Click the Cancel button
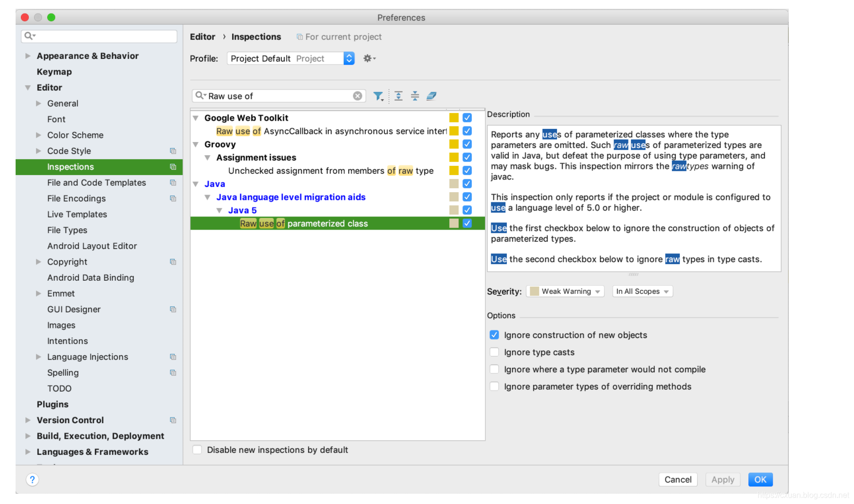This screenshot has height=504, width=854. [x=678, y=480]
